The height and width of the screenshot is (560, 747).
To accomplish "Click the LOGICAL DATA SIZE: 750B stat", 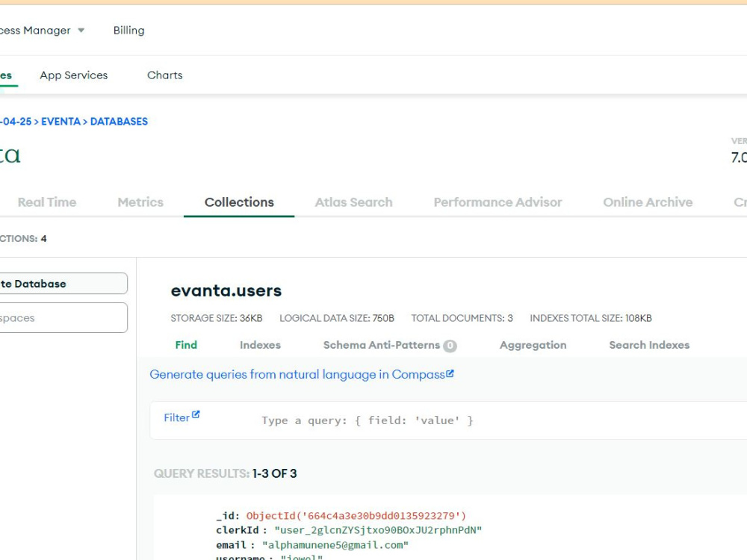I will 337,318.
